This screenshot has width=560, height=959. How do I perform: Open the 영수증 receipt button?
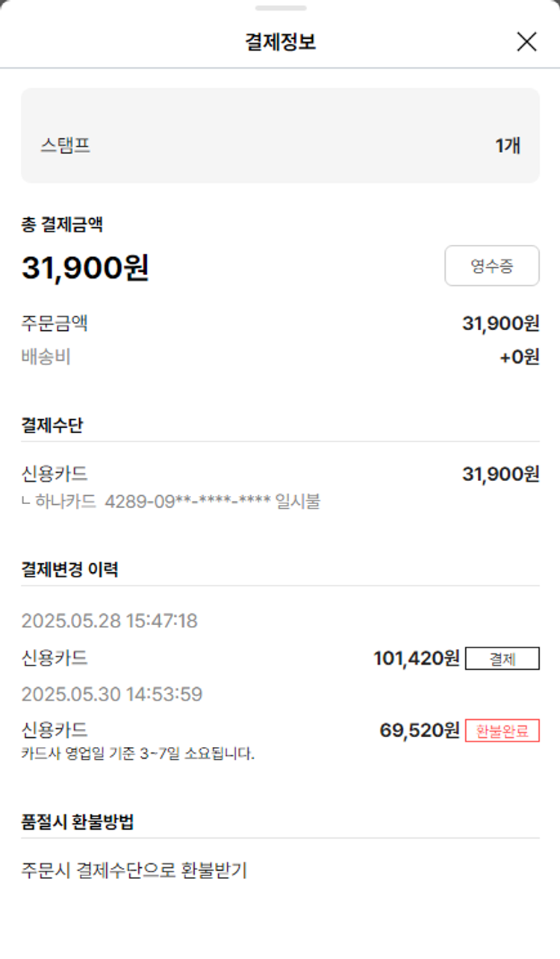pos(491,266)
